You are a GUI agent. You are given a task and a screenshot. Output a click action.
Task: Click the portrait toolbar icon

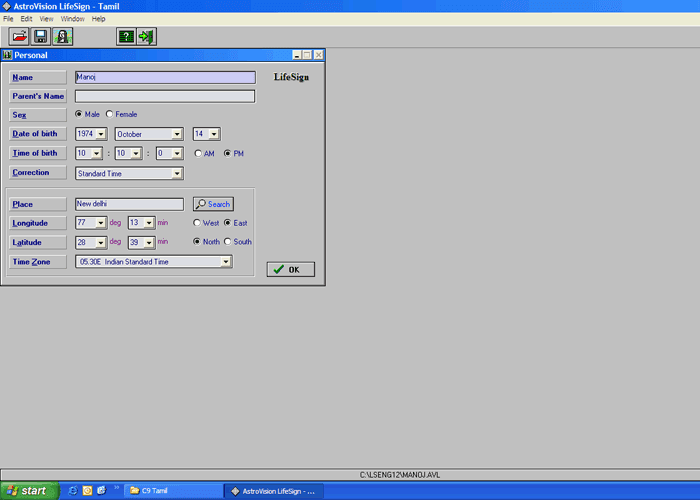62,37
